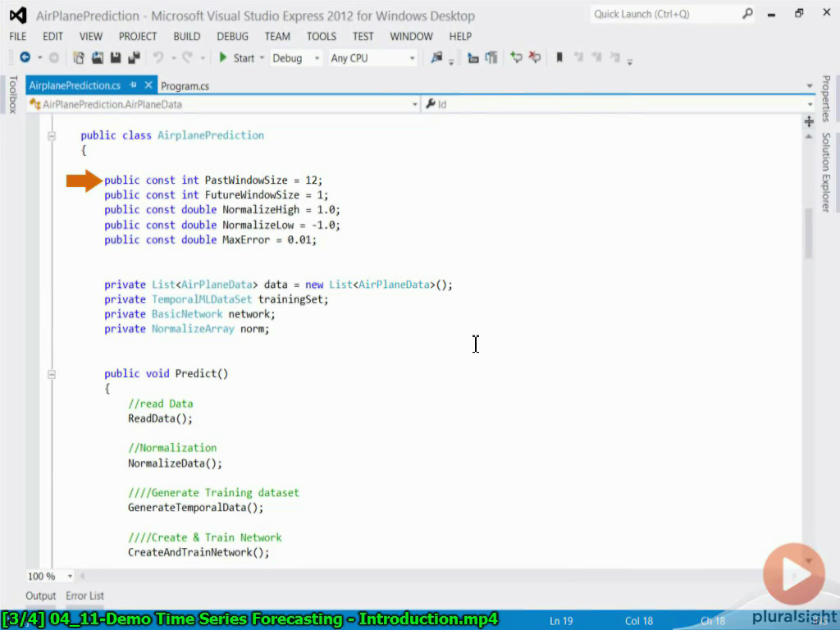Click the Save icon in toolbar
The image size is (840, 630).
coord(115,57)
